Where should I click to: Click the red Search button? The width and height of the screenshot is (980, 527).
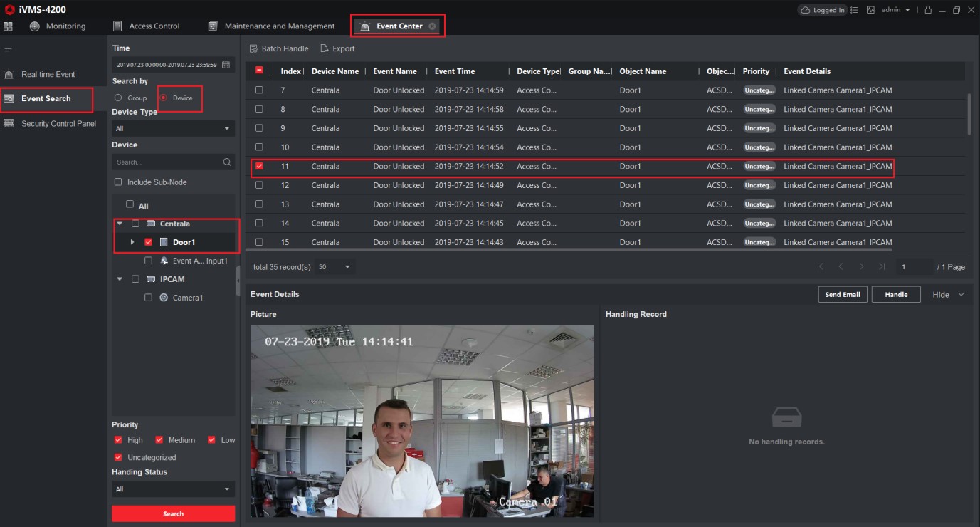[x=173, y=513]
